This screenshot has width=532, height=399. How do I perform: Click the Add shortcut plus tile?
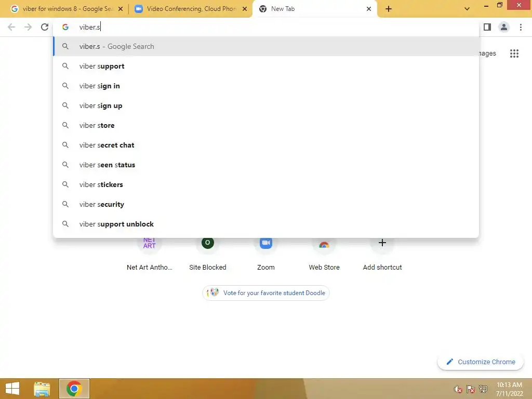coord(382,253)
